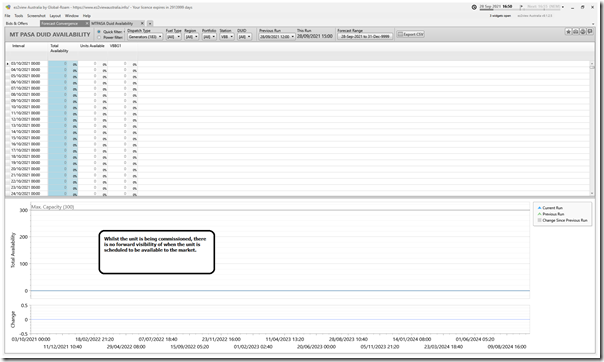Screen dimensions: 604x362
Task: Open the Fuel Type dropdown
Action: tap(173, 37)
